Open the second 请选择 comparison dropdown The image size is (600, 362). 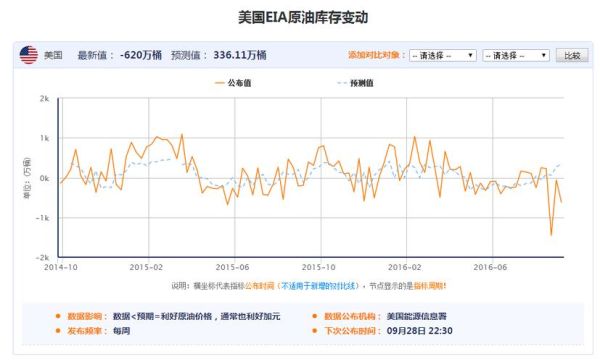pos(516,55)
